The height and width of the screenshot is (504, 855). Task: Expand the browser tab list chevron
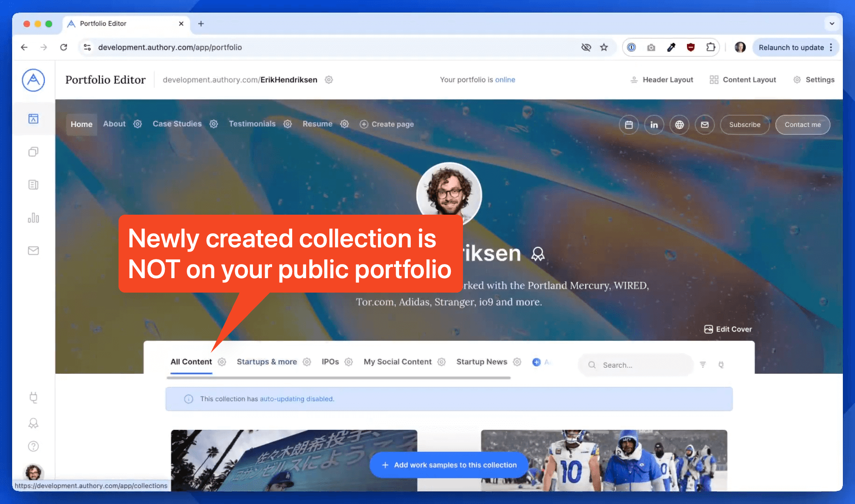tap(832, 23)
